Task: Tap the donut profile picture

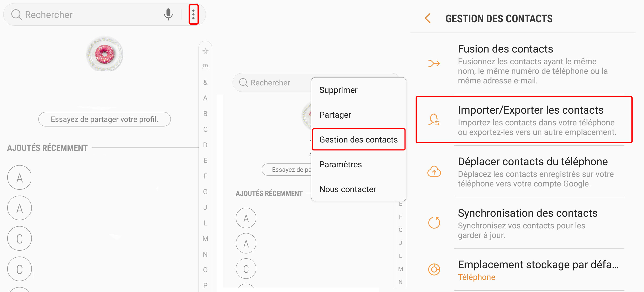Action: coord(105,54)
